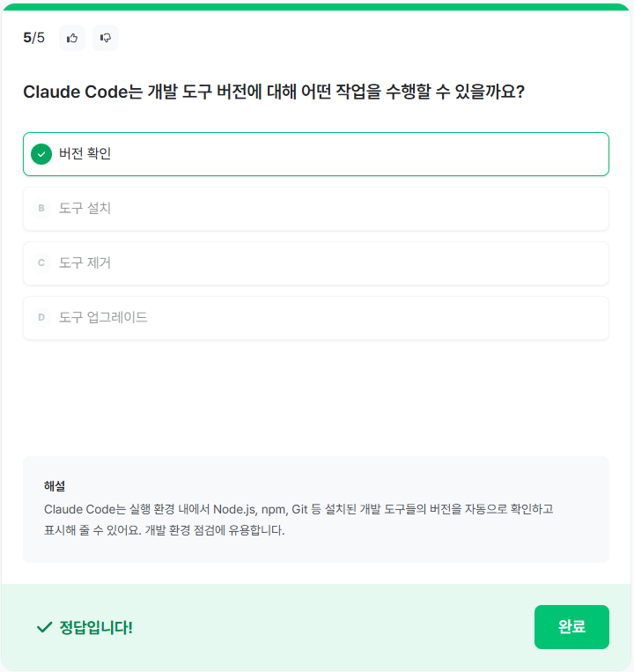The image size is (634, 672).
Task: Click the blank area below the 도구 업그레이드 option
Action: click(315, 396)
